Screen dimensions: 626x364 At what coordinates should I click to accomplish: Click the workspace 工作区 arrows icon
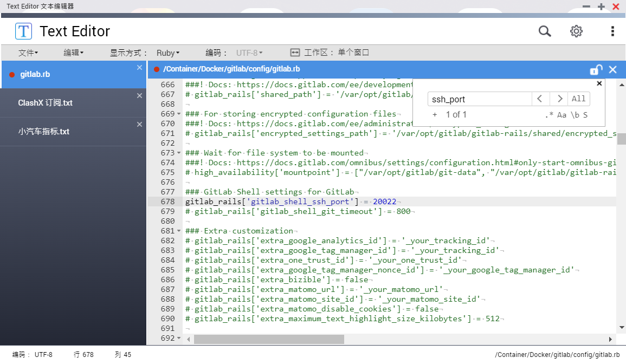294,53
